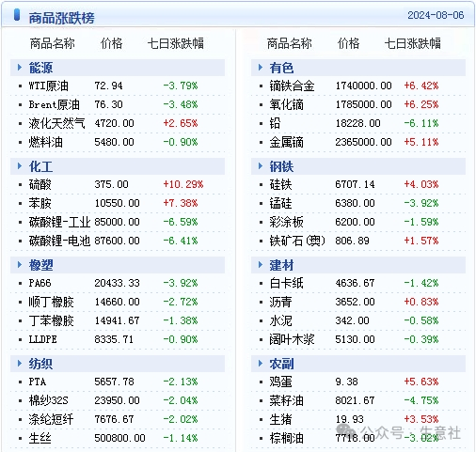This screenshot has height=452, width=476.
Task: Open the 纺织 category heading
Action: [x=40, y=364]
